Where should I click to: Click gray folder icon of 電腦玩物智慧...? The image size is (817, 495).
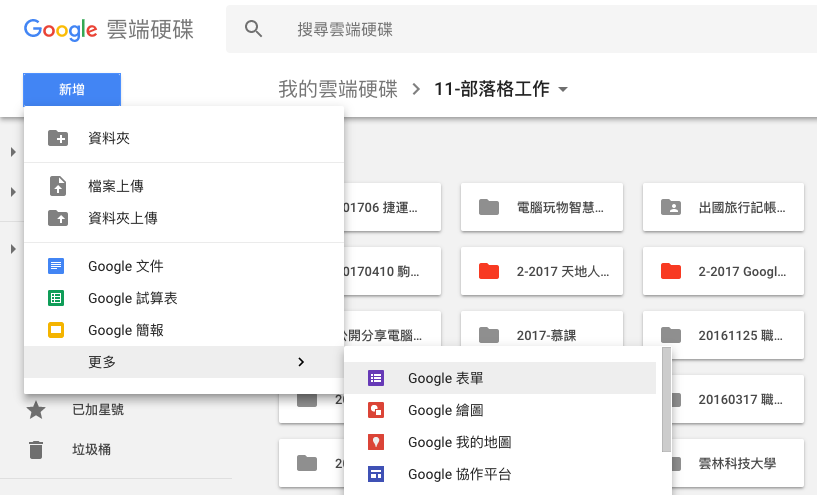point(489,207)
